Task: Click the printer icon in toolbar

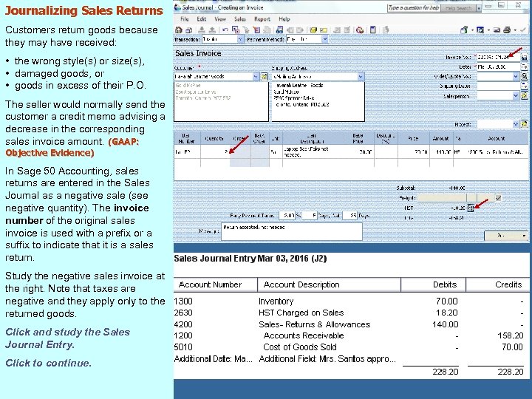Action: [x=507, y=30]
